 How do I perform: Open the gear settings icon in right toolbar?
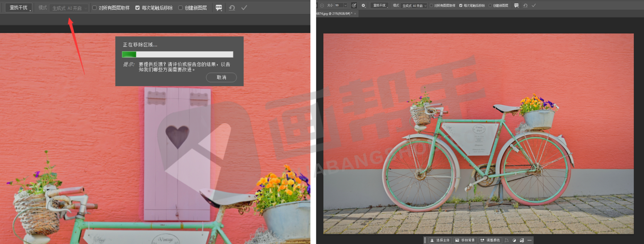pyautogui.click(x=363, y=6)
